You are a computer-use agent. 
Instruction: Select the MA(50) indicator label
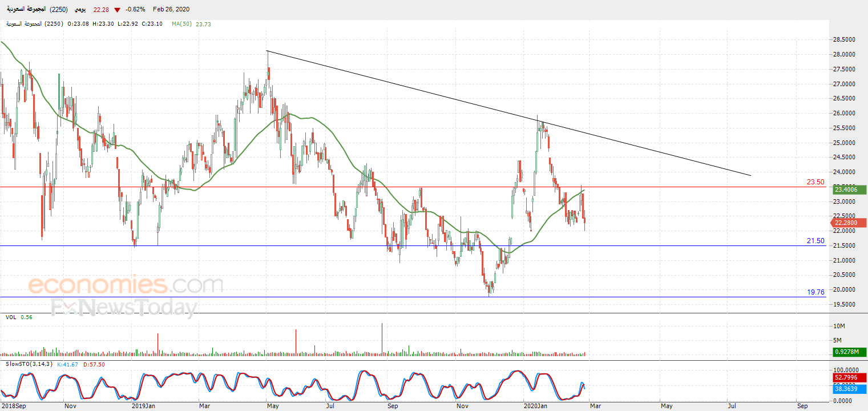tap(182, 24)
